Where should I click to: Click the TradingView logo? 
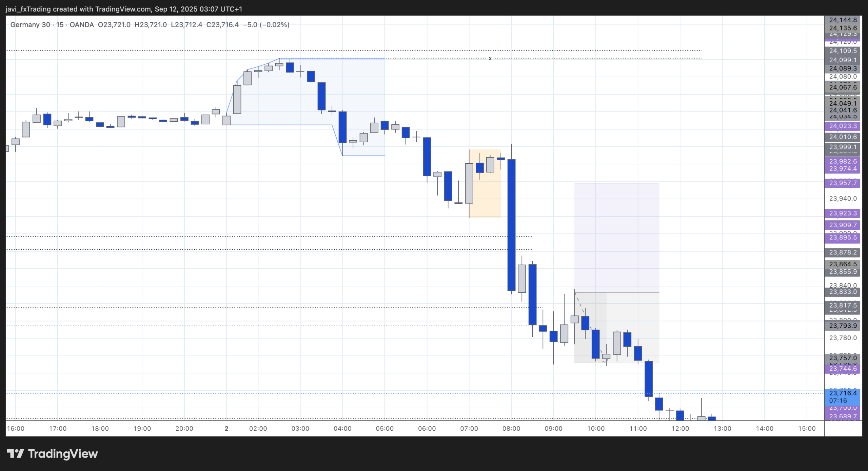click(x=53, y=454)
